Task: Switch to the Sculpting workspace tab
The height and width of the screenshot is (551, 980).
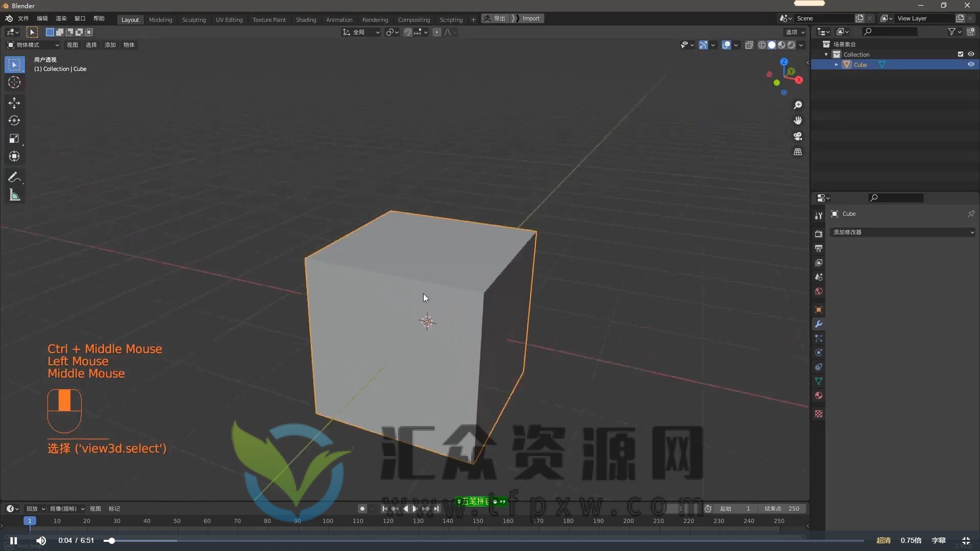Action: pos(194,19)
